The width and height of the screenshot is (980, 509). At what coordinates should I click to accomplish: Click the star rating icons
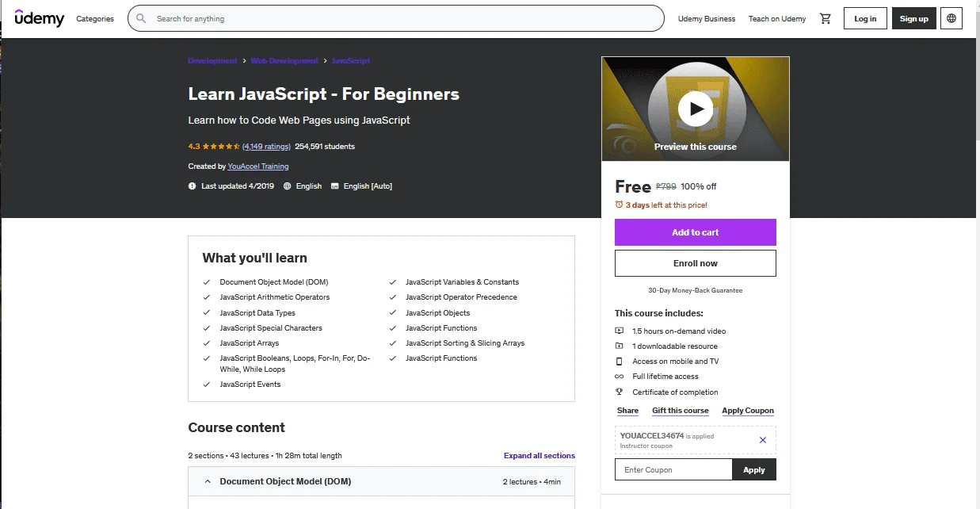coord(221,147)
